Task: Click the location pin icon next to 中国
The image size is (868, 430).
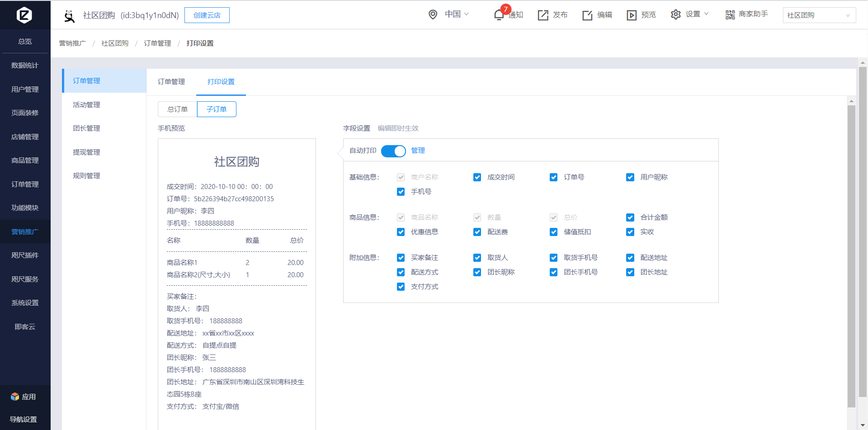Action: point(433,14)
